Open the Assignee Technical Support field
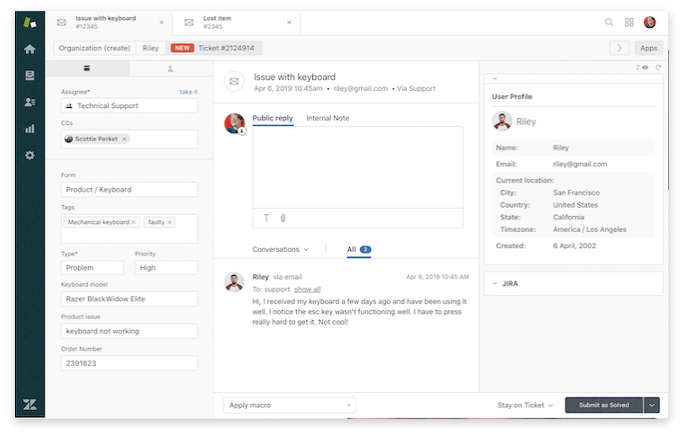This screenshot has width=684, height=436. (x=129, y=106)
